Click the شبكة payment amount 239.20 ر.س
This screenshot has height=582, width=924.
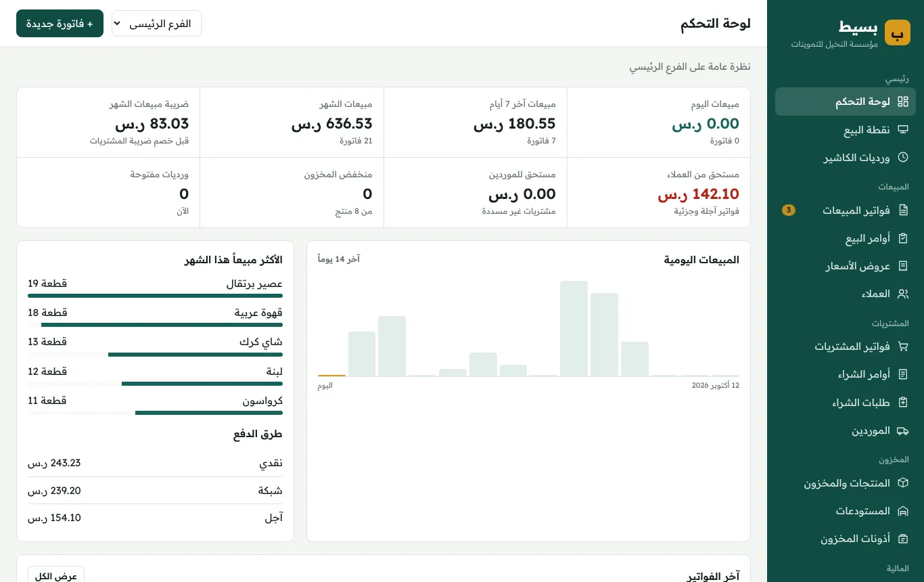54,491
